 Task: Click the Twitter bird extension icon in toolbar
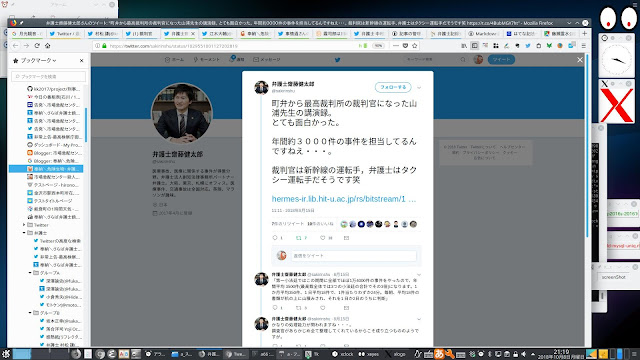[x=528, y=46]
